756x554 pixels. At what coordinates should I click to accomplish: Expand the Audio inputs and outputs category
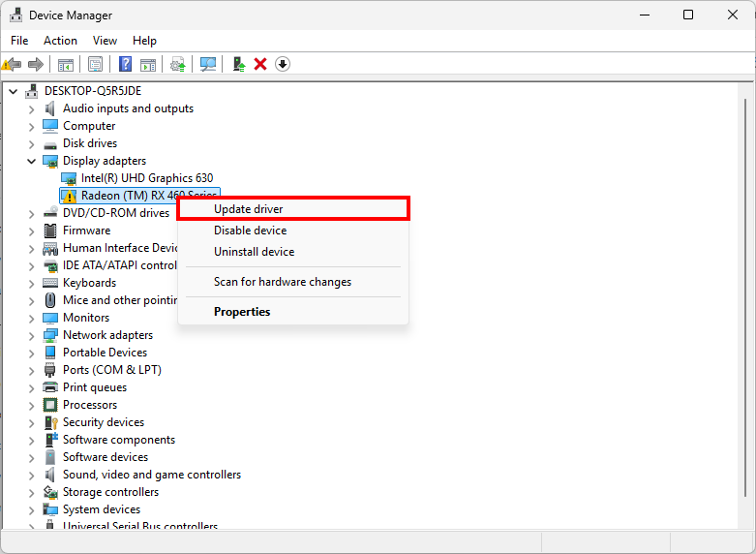tap(31, 108)
